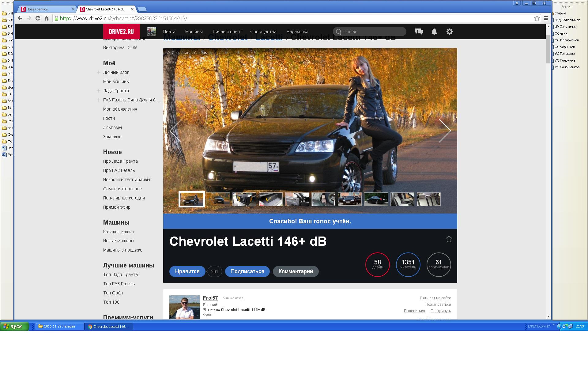Open the Топ 100 link
This screenshot has height=375, width=588.
tap(111, 302)
